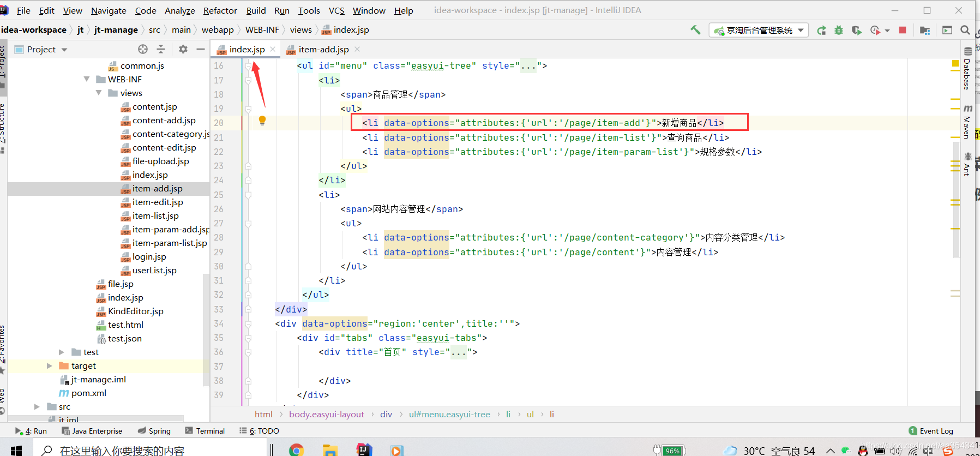Open the TODO tool window
Image resolution: width=980 pixels, height=456 pixels.
pos(260,431)
